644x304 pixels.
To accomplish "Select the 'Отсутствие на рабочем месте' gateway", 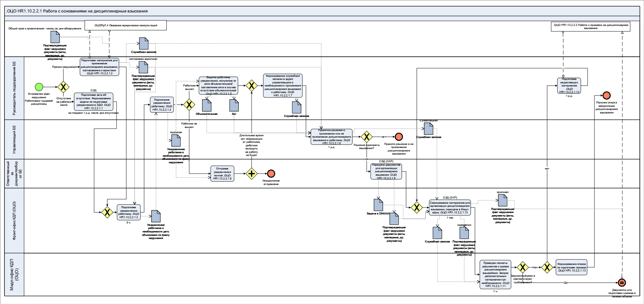I will (x=63, y=87).
